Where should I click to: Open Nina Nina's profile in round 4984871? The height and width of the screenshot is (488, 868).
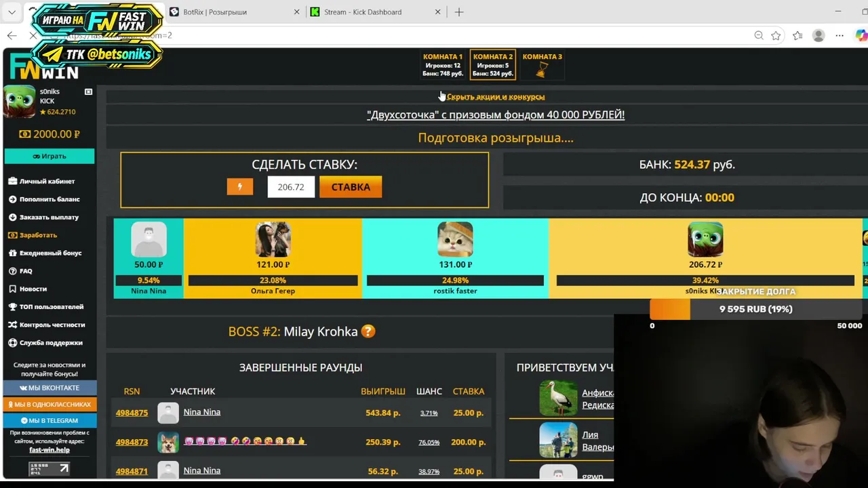coord(202,470)
